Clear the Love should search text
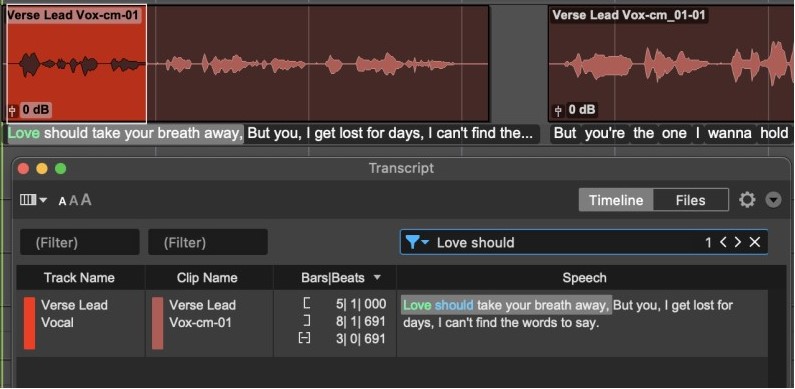The width and height of the screenshot is (795, 389). point(755,242)
